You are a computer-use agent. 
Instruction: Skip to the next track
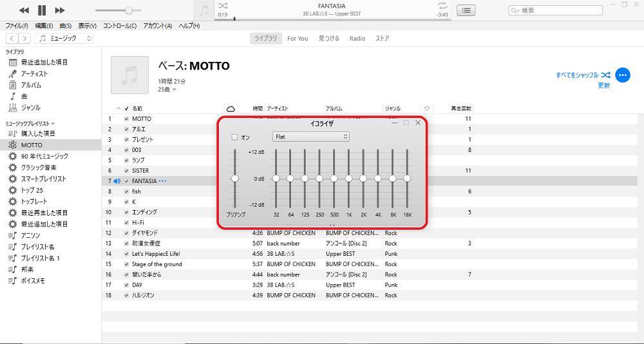tap(60, 10)
